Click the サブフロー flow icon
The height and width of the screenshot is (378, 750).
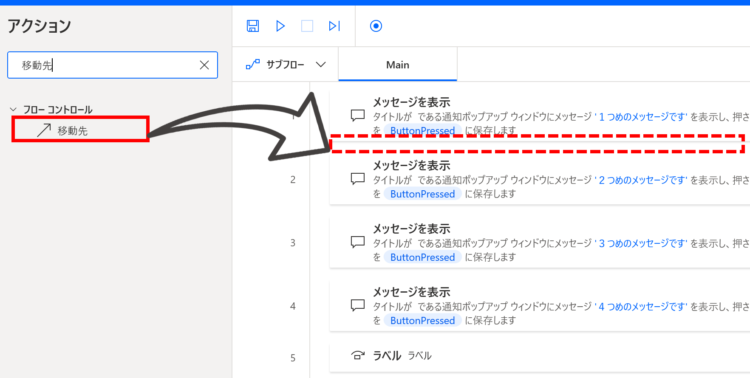[253, 65]
